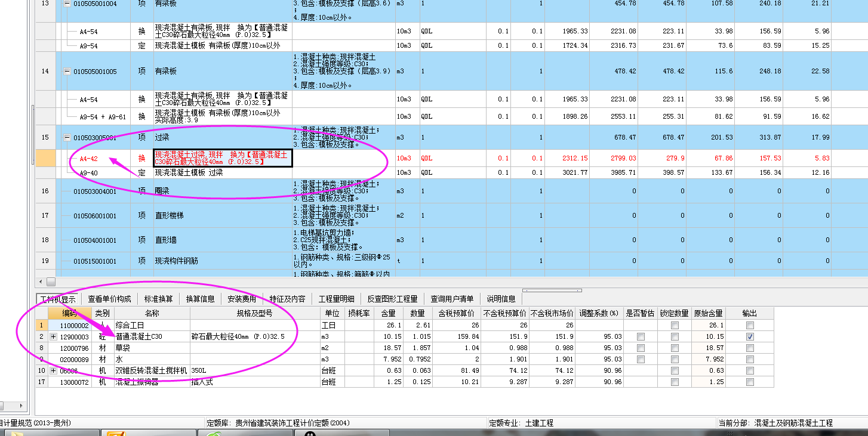This screenshot has height=436, width=868.
Task: Select the A9-40 quota code cell
Action: pyautogui.click(x=89, y=172)
